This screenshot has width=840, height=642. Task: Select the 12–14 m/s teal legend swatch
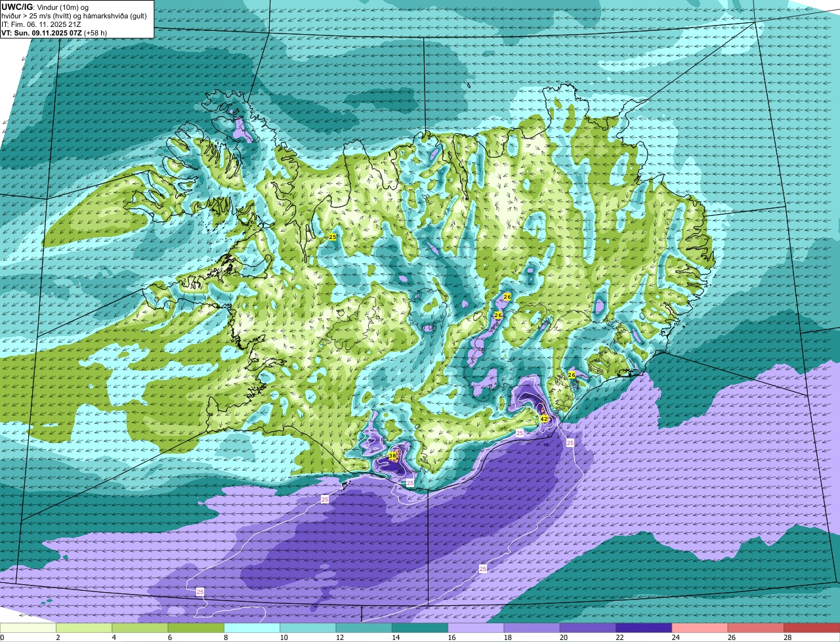364,628
